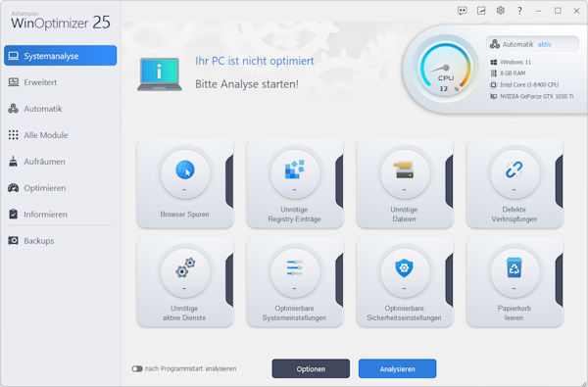Toggle nach Programmstart analysieren switch
The width and height of the screenshot is (588, 387).
point(137,369)
